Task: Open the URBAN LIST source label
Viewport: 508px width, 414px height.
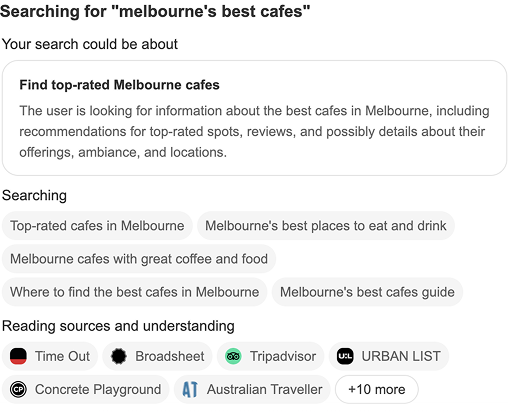Action: point(401,356)
